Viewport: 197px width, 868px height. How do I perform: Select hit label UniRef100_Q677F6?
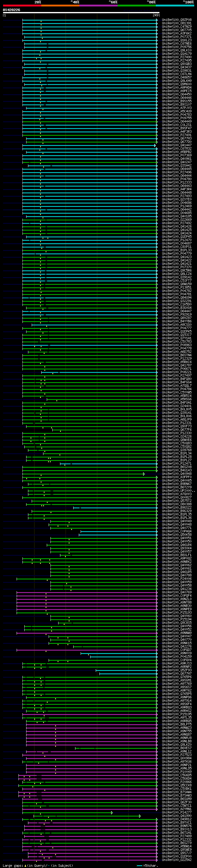pos(177,430)
